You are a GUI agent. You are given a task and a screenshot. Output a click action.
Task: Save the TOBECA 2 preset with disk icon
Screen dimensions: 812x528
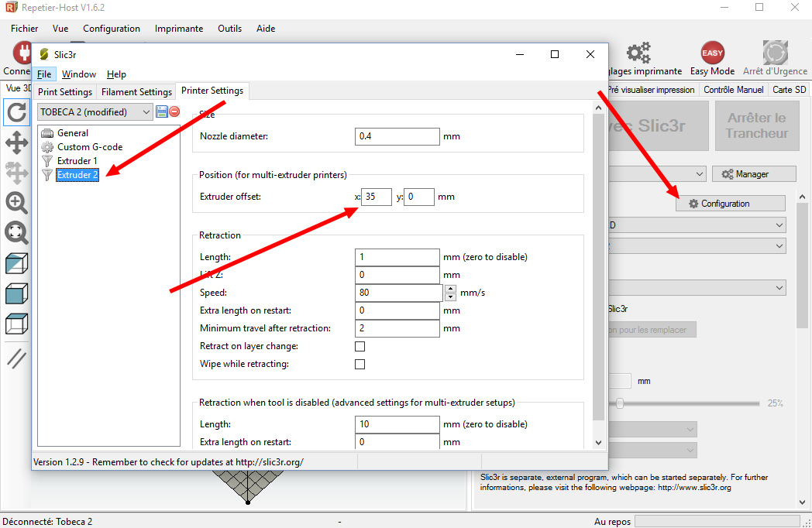tap(162, 111)
